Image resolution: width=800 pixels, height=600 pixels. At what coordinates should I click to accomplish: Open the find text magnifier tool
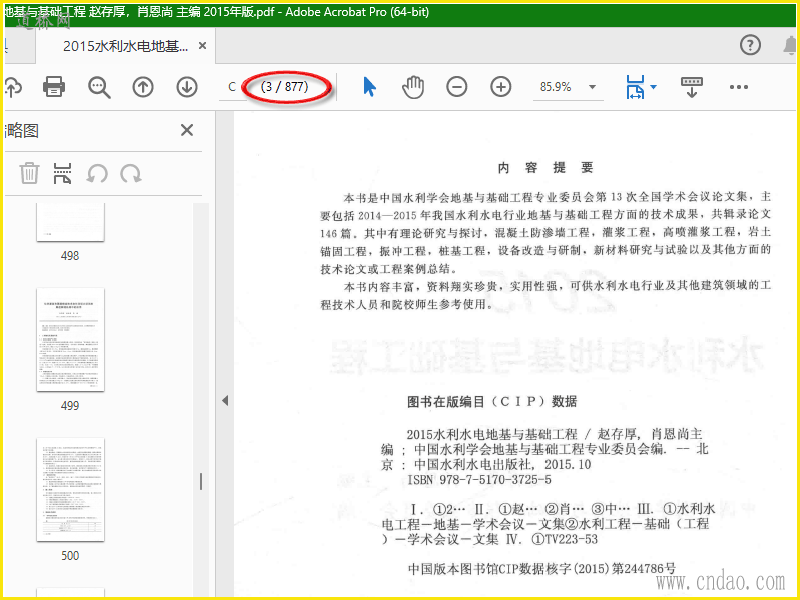tap(99, 87)
